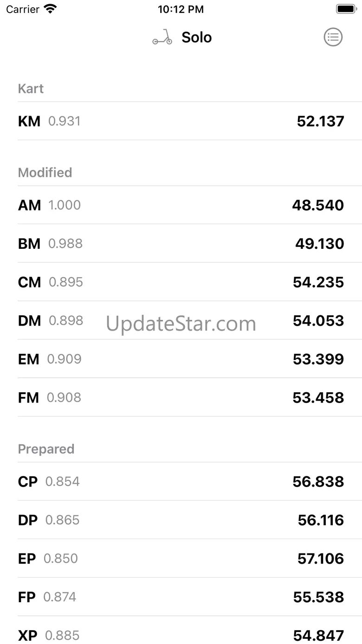
Task: Tap the 10:12 PM clock
Action: [181, 9]
